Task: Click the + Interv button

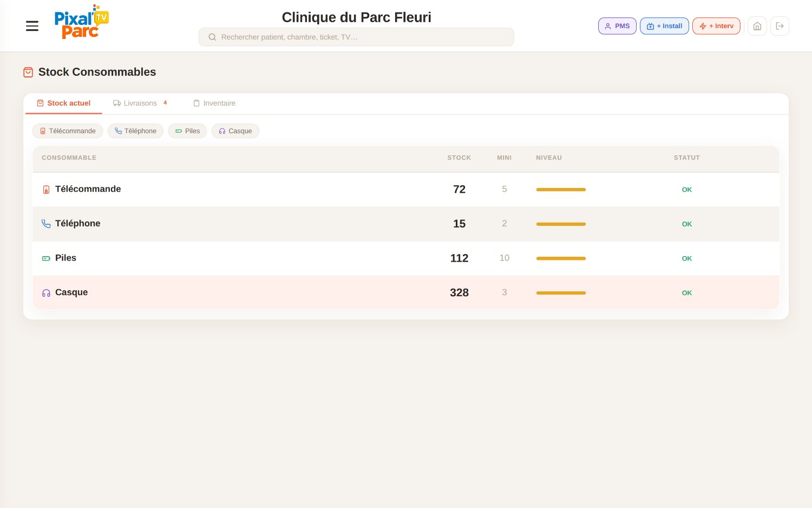Action: 716,26
